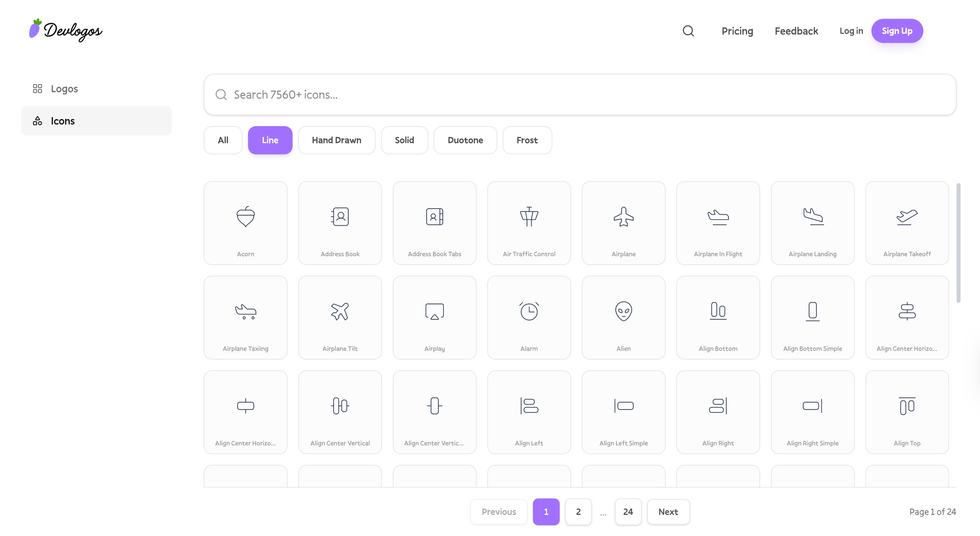Select the All styles filter

click(x=223, y=140)
